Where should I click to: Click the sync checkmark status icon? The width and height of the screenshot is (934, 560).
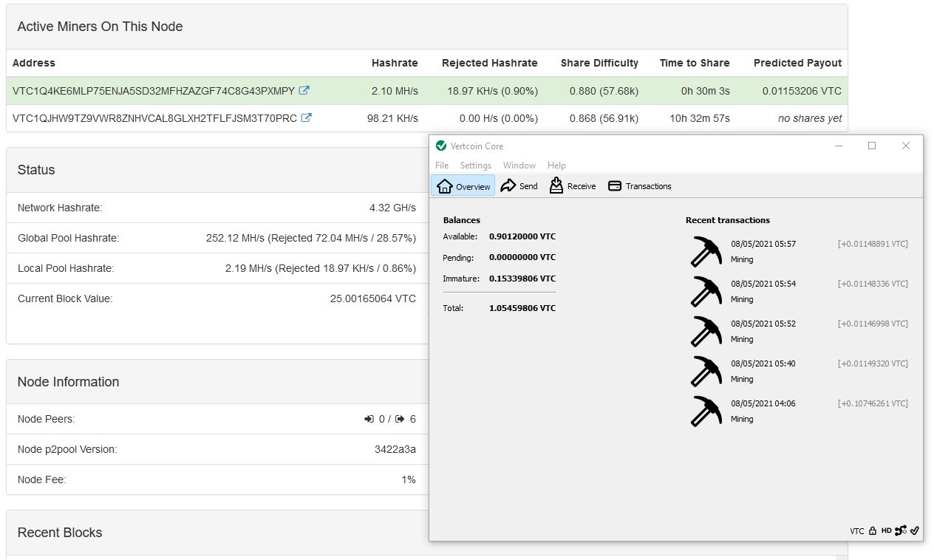tap(914, 530)
